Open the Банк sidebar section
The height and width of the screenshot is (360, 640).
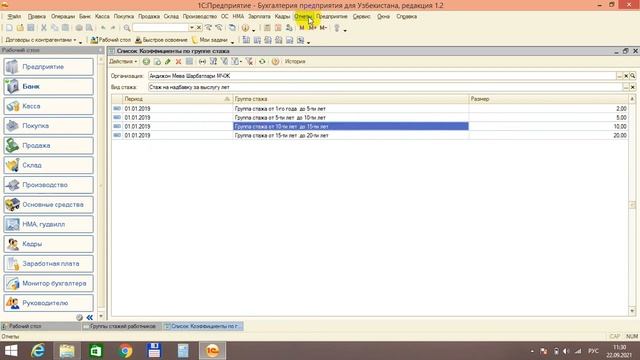[49, 87]
